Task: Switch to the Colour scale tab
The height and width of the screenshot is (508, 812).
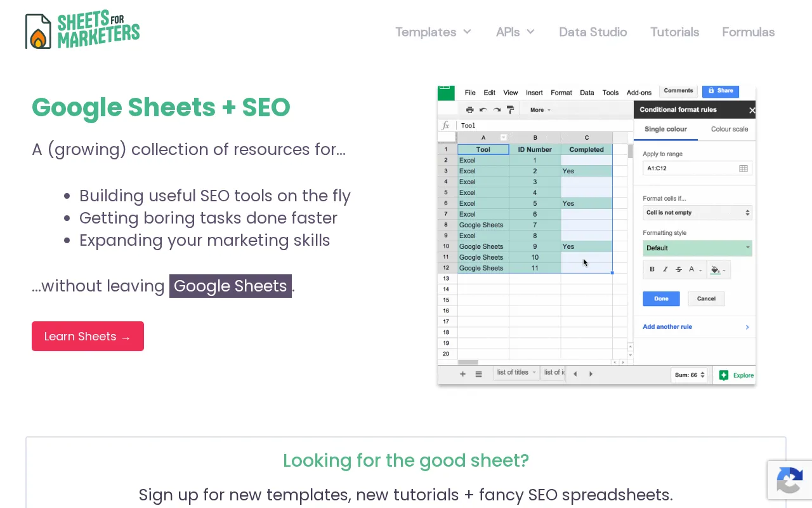Action: point(730,130)
